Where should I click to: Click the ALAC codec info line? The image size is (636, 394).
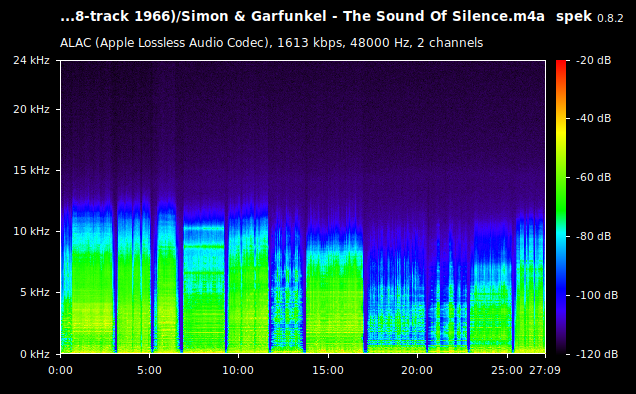coord(271,43)
